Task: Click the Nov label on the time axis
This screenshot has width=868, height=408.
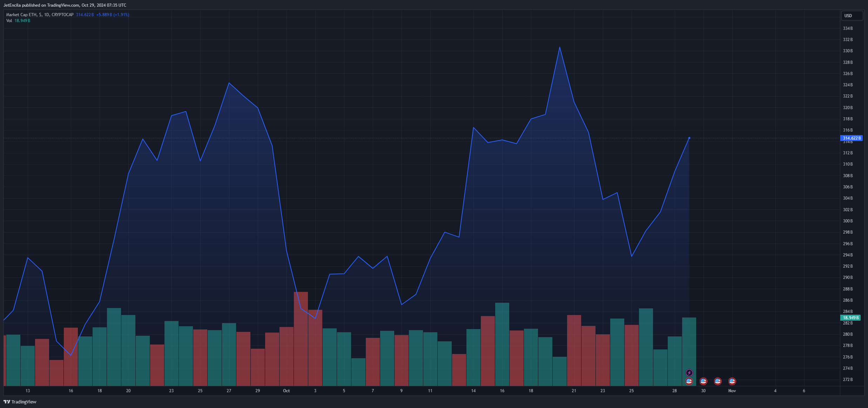Action: click(732, 391)
